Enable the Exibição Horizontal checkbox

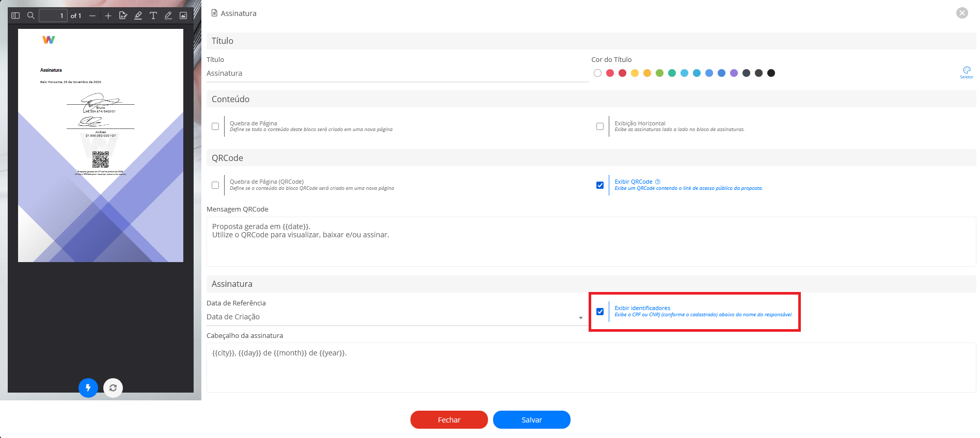600,126
